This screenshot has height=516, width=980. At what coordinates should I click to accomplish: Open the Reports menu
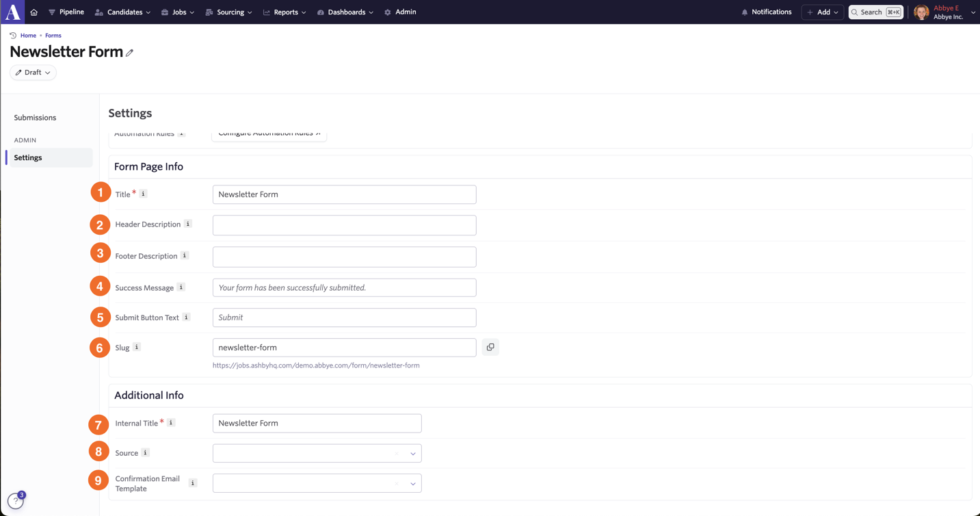coord(284,12)
